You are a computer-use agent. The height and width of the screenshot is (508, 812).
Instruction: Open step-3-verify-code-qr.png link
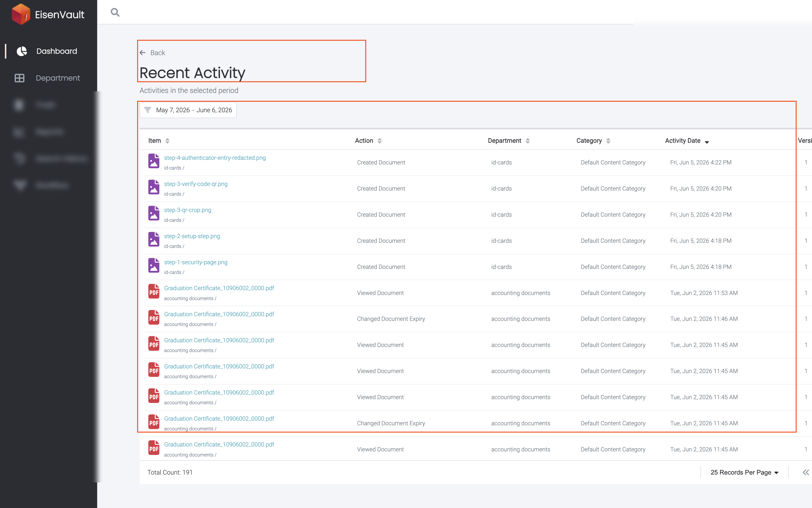click(x=196, y=184)
